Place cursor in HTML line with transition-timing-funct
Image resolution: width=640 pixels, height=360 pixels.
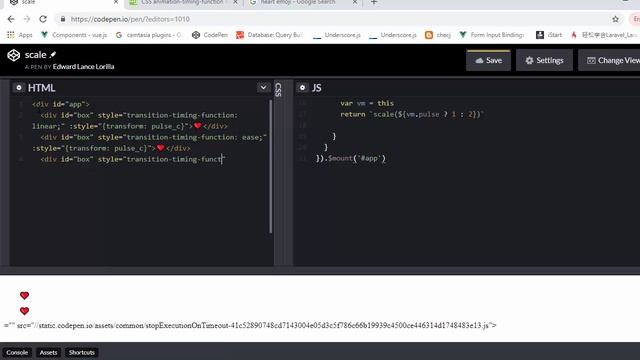coord(133,159)
